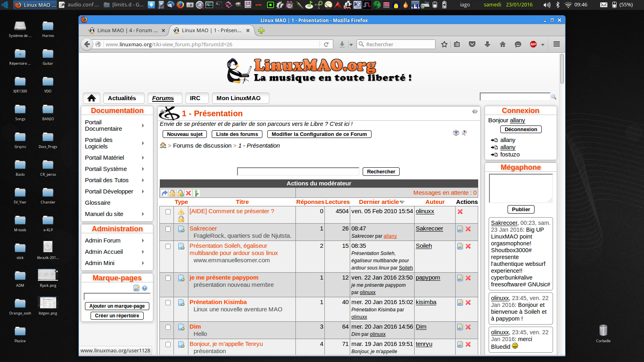The height and width of the screenshot is (362, 644).
Task: Tick the checkbox for AIDE Comment se présenter
Action: (168, 212)
